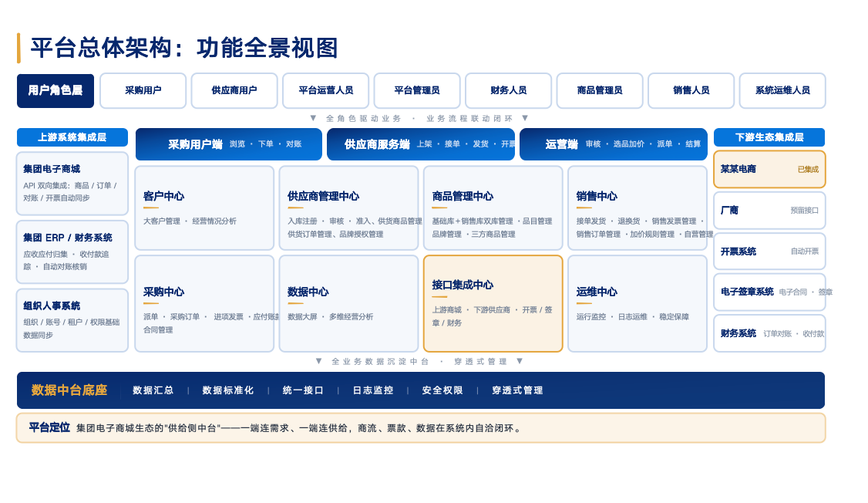Select 统一接口 in the bottom bar
Viewport: 868px width, 503px height.
304,390
